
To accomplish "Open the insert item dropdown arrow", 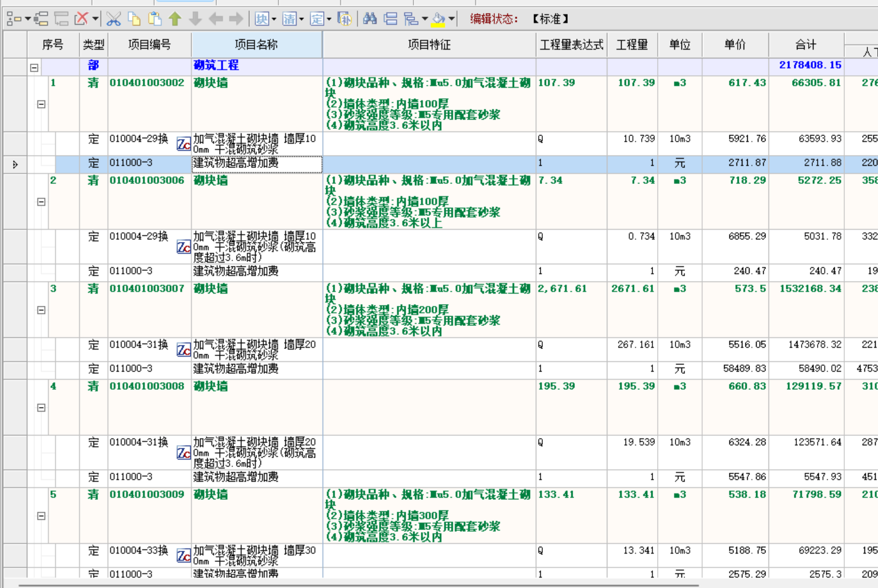I will [x=28, y=19].
